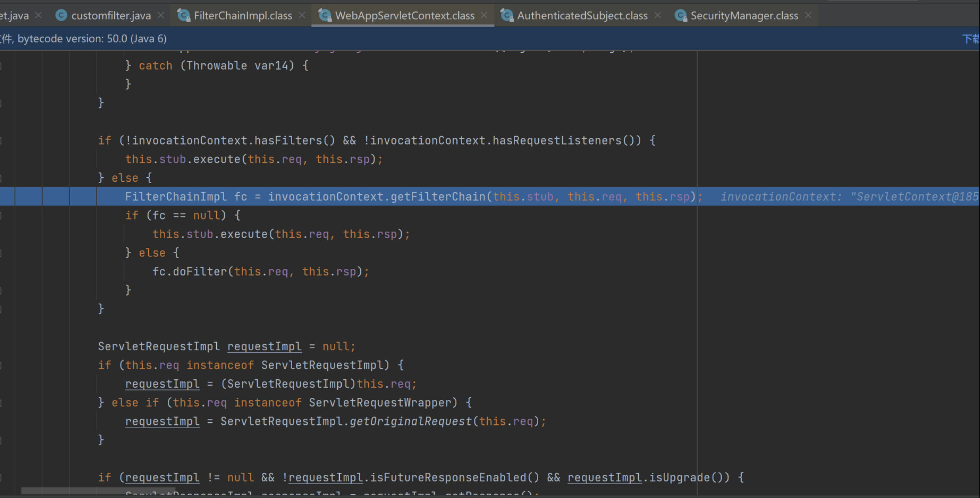Click the horizontal scrollbar at editor bottom
The image size is (980, 498).
(x=98, y=491)
